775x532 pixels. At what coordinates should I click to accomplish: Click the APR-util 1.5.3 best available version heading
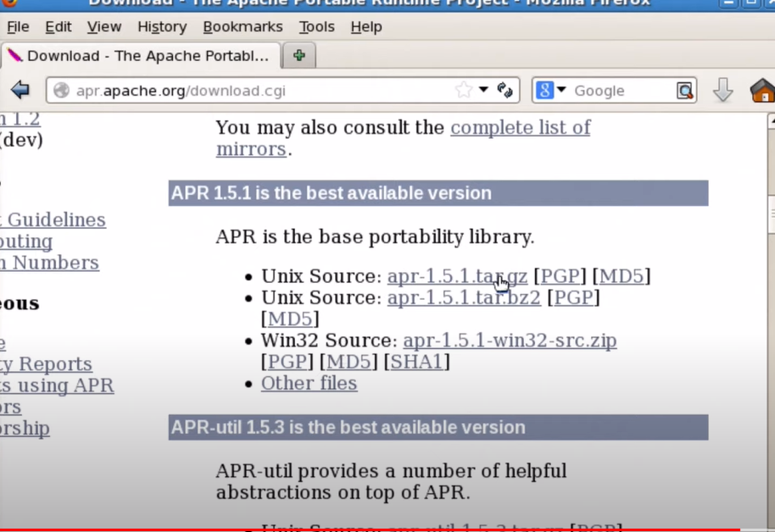[x=438, y=427]
